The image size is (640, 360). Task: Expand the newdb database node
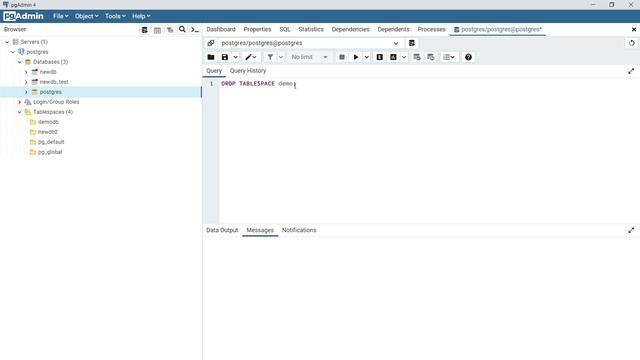[x=26, y=72]
